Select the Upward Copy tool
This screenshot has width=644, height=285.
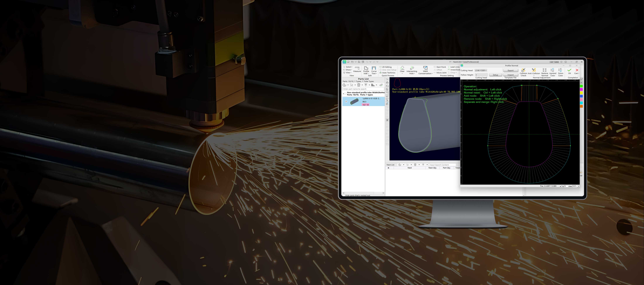click(x=553, y=70)
